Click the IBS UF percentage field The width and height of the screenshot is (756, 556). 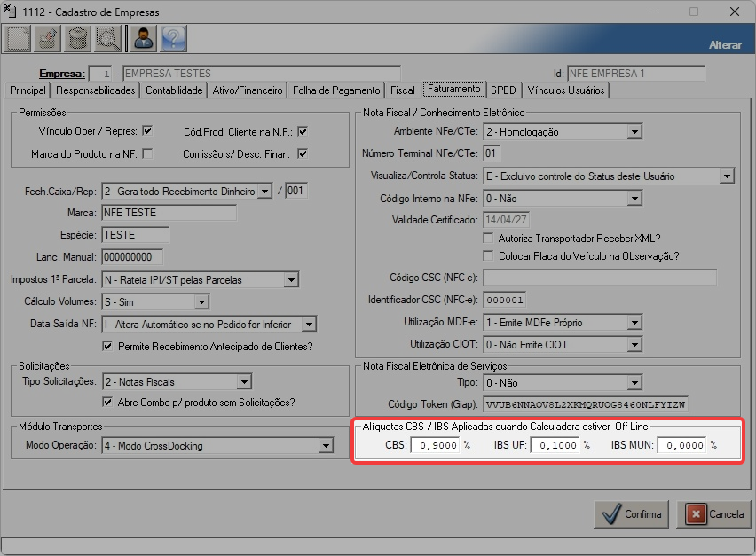point(555,445)
